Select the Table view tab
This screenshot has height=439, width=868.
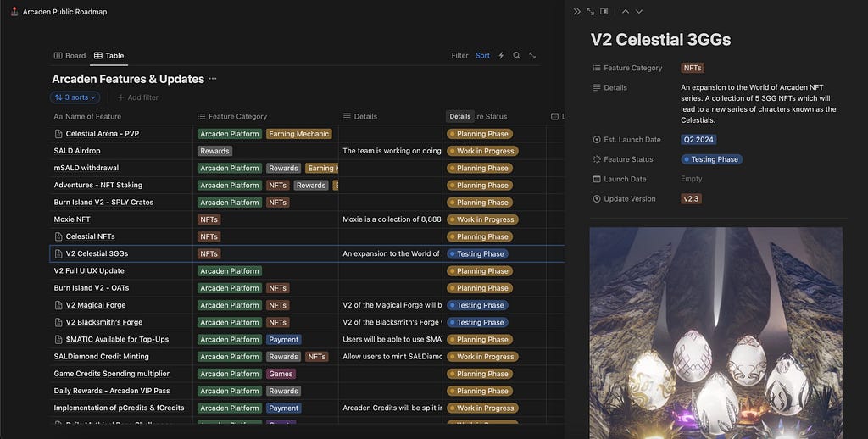[109, 55]
